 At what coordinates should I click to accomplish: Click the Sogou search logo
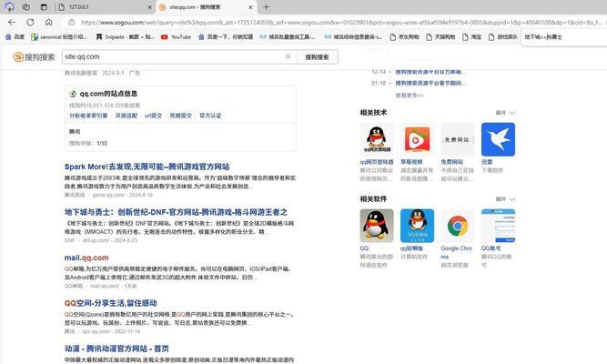coord(34,57)
